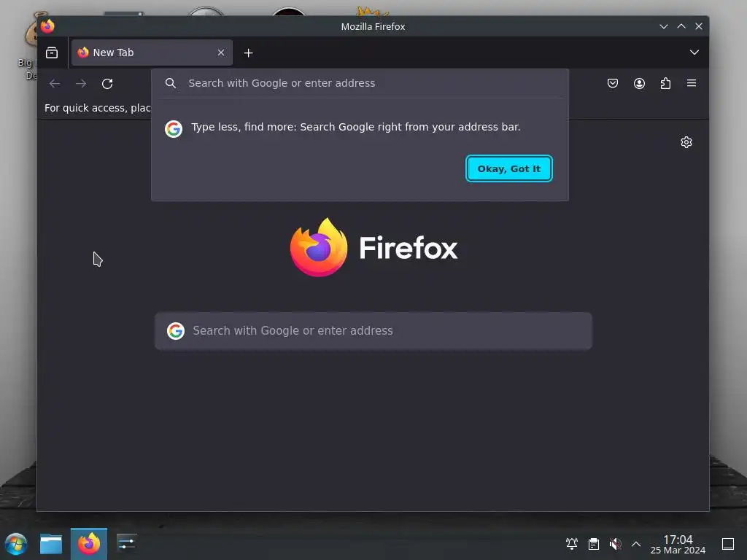The image size is (747, 560).
Task: Go back one page
Action: [x=55, y=84]
